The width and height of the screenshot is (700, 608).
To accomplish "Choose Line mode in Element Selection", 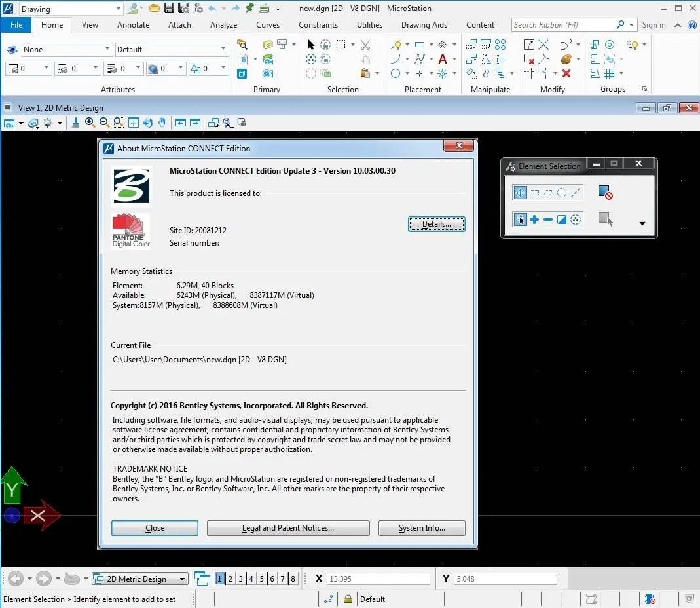I will coord(576,193).
